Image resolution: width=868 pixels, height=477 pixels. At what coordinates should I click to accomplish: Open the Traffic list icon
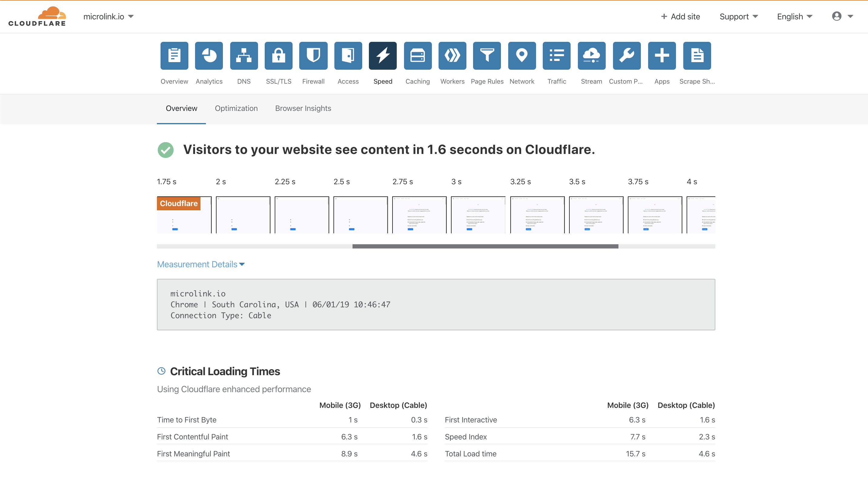point(556,56)
